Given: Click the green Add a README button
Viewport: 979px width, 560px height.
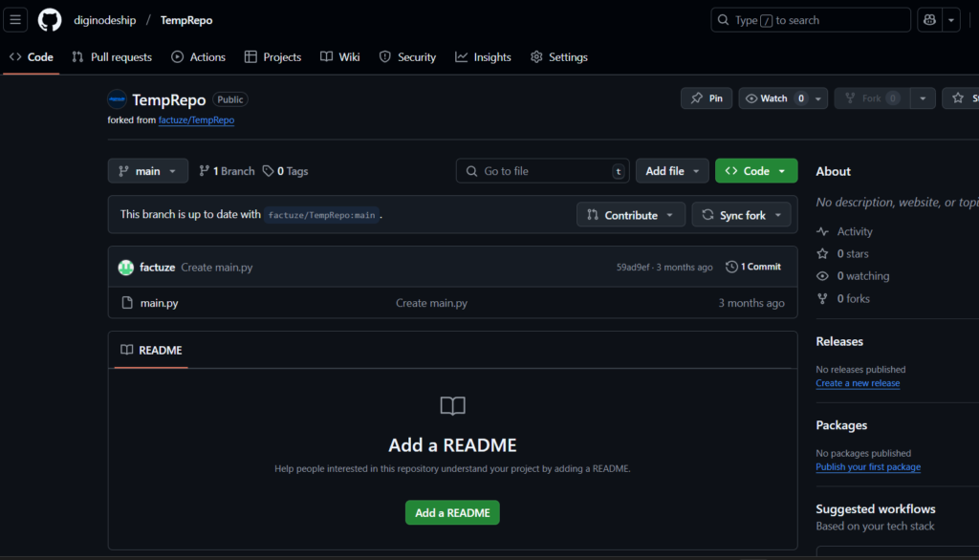Looking at the screenshot, I should (452, 513).
